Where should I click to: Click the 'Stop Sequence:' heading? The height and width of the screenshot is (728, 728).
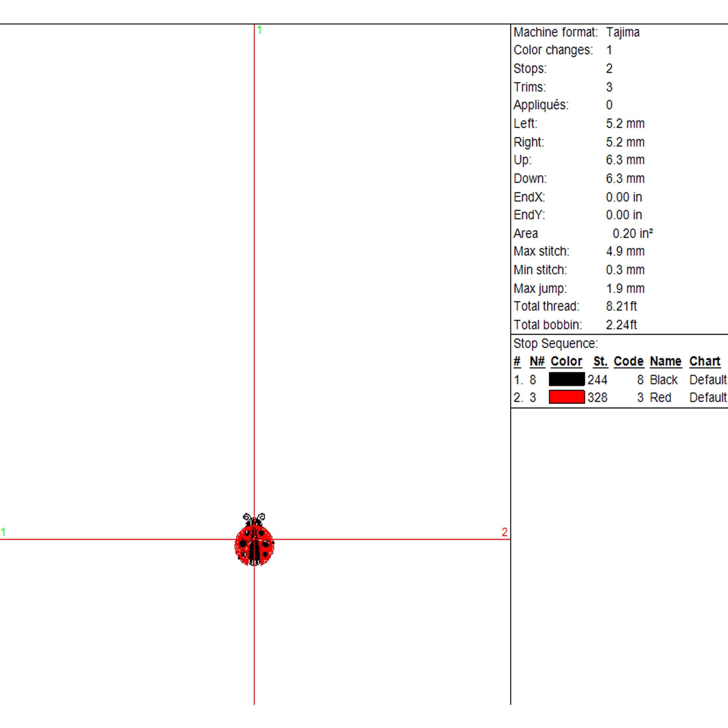tap(555, 344)
